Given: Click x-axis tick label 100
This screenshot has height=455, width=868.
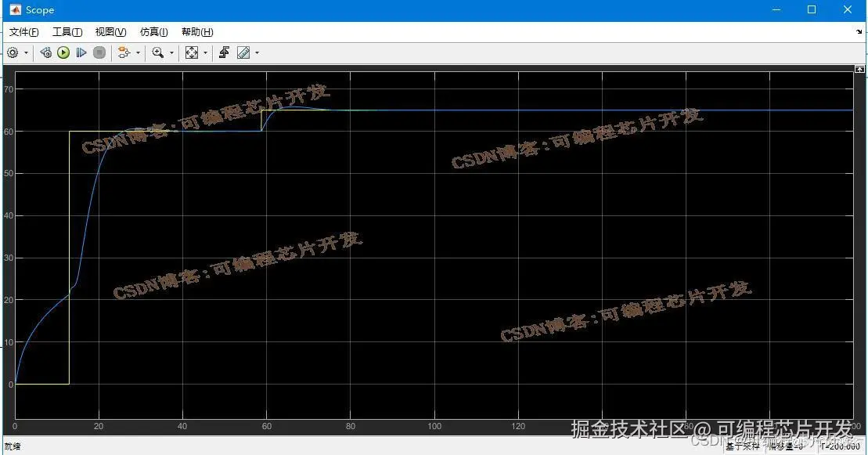Looking at the screenshot, I should (x=434, y=426).
